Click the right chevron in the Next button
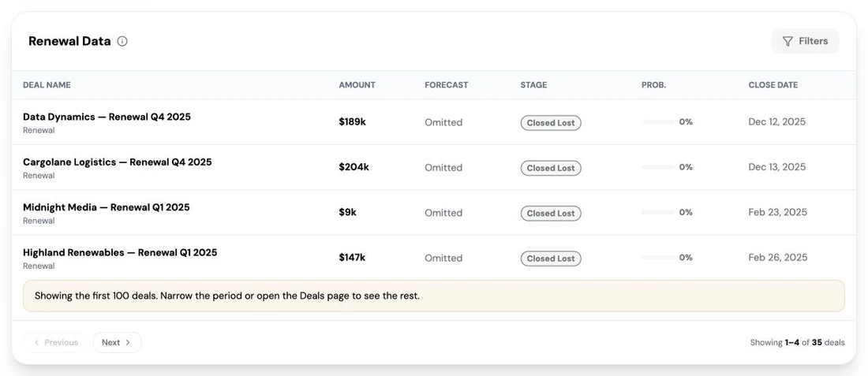The height and width of the screenshot is (376, 868). click(x=128, y=342)
